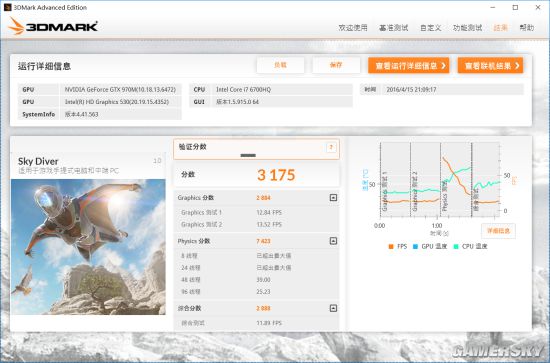Click the 负载 button
Viewport: 550px width, 363px height.
coord(280,65)
